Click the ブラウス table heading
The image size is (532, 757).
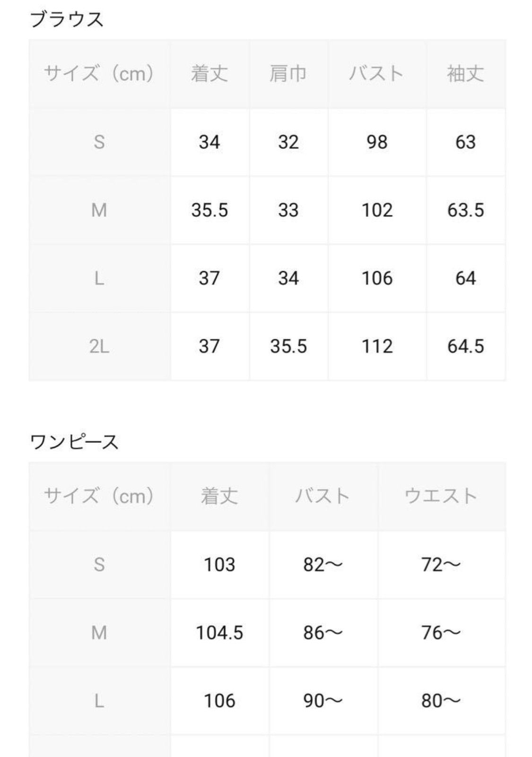[x=66, y=20]
